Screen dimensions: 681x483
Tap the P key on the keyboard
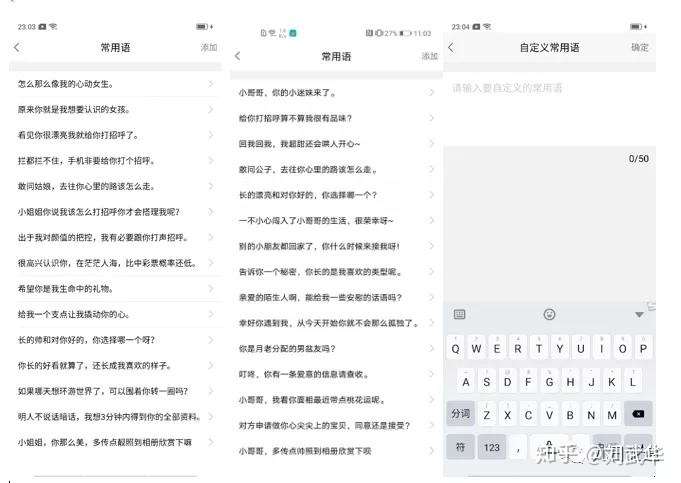643,348
